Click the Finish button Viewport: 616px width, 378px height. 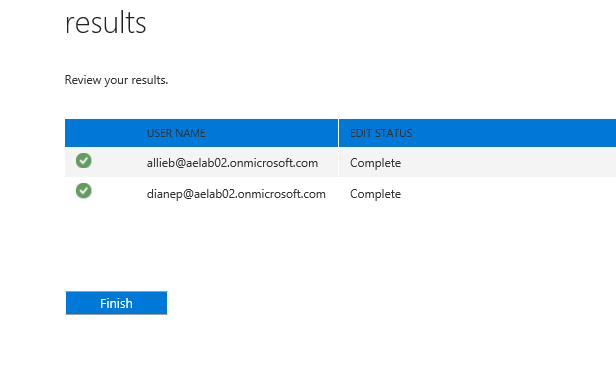116,303
